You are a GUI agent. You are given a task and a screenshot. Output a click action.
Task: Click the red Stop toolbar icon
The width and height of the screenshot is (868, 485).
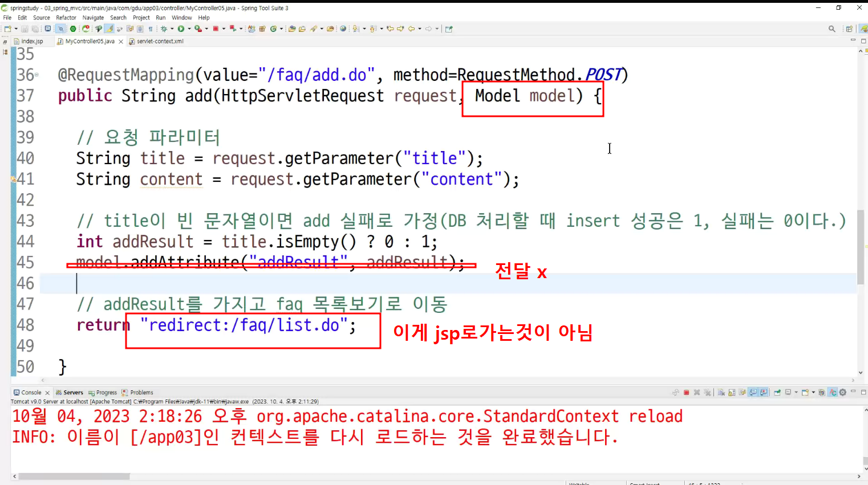pos(215,28)
